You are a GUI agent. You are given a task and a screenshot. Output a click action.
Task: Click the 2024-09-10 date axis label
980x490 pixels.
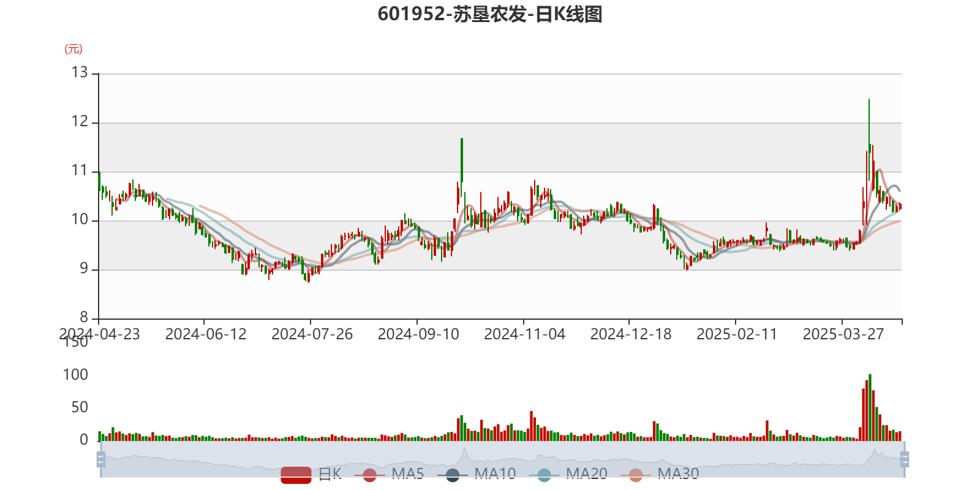point(418,334)
